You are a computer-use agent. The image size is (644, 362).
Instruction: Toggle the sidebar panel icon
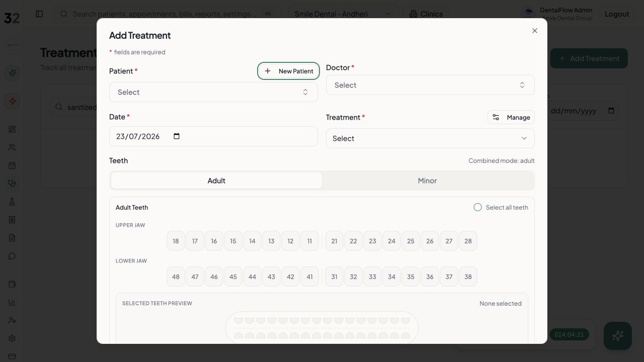tap(39, 14)
